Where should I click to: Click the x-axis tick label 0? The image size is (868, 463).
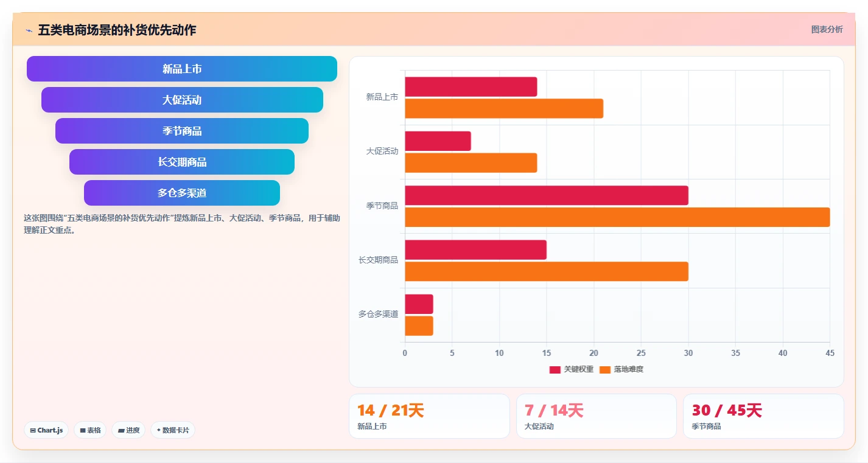(405, 353)
